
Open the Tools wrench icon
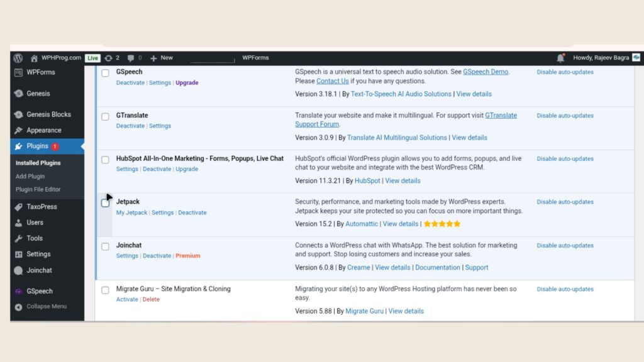19,238
